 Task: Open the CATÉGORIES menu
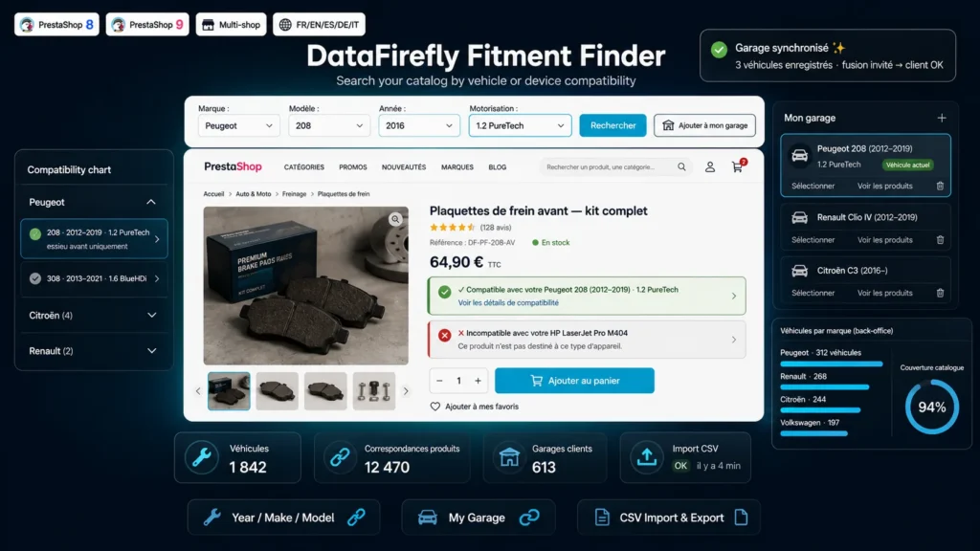pos(303,167)
